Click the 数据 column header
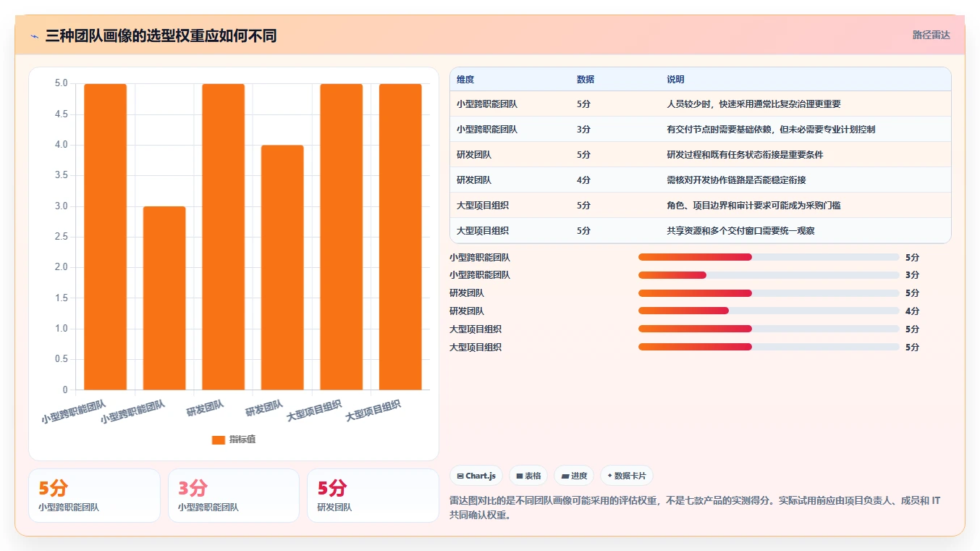Image resolution: width=980 pixels, height=551 pixels. (586, 80)
